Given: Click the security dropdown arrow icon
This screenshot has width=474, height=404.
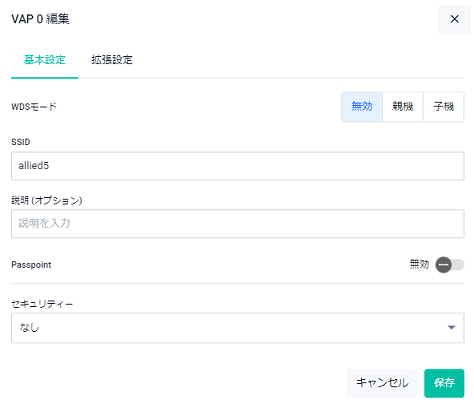Looking at the screenshot, I should click(451, 328).
